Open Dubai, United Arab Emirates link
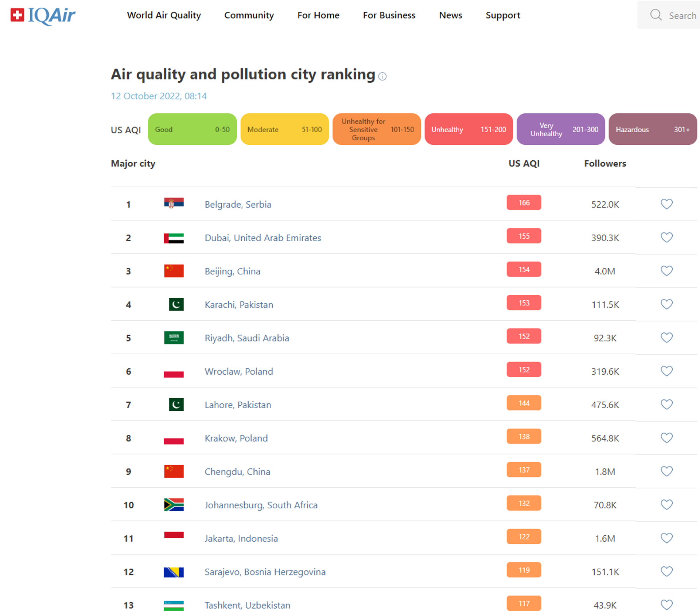 [263, 238]
